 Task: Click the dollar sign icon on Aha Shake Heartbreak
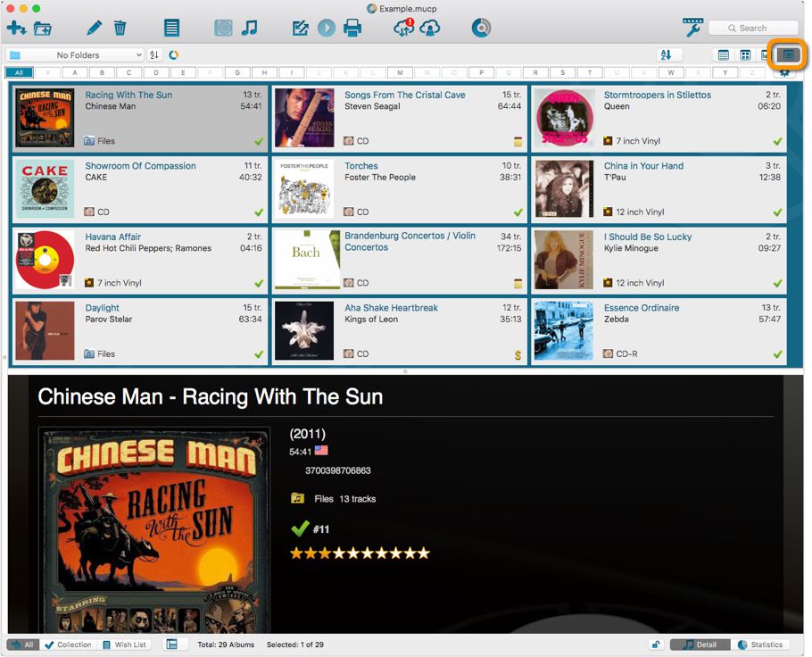tap(518, 355)
